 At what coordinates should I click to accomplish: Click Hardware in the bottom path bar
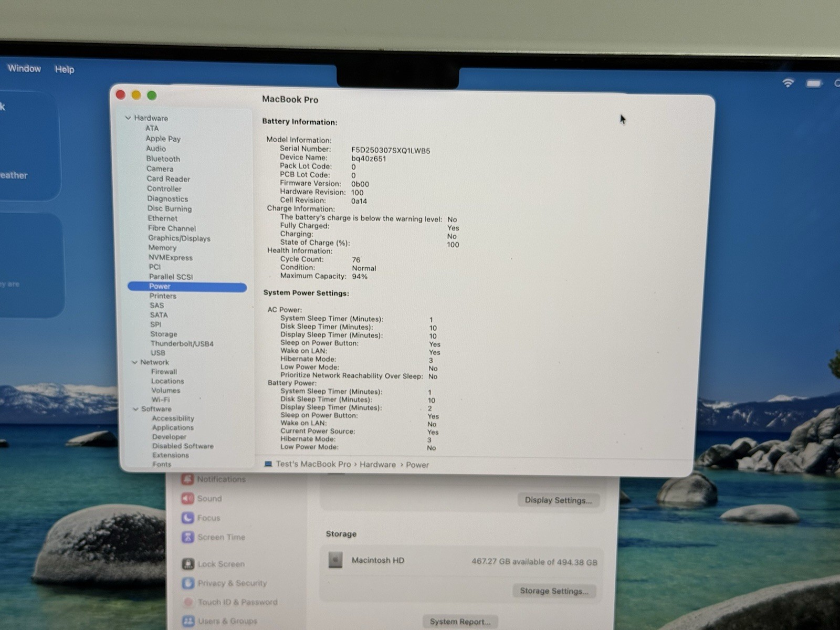[x=378, y=465]
